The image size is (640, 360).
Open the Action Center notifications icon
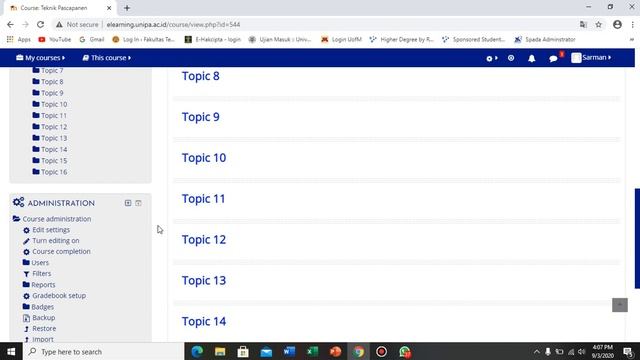(x=629, y=351)
